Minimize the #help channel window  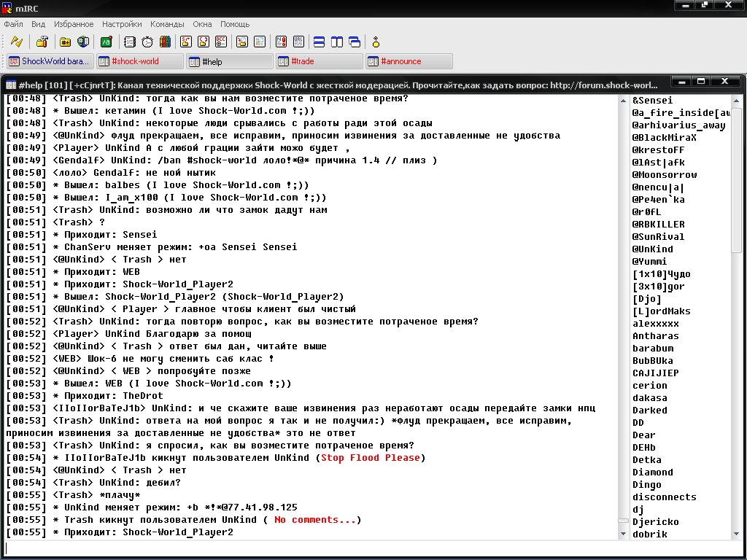pyautogui.click(x=682, y=82)
